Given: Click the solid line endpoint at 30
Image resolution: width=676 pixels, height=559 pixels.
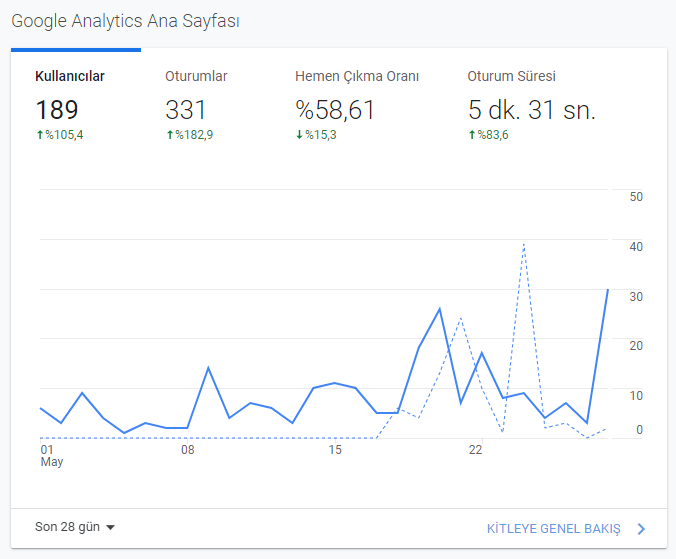Looking at the screenshot, I should coord(608,290).
